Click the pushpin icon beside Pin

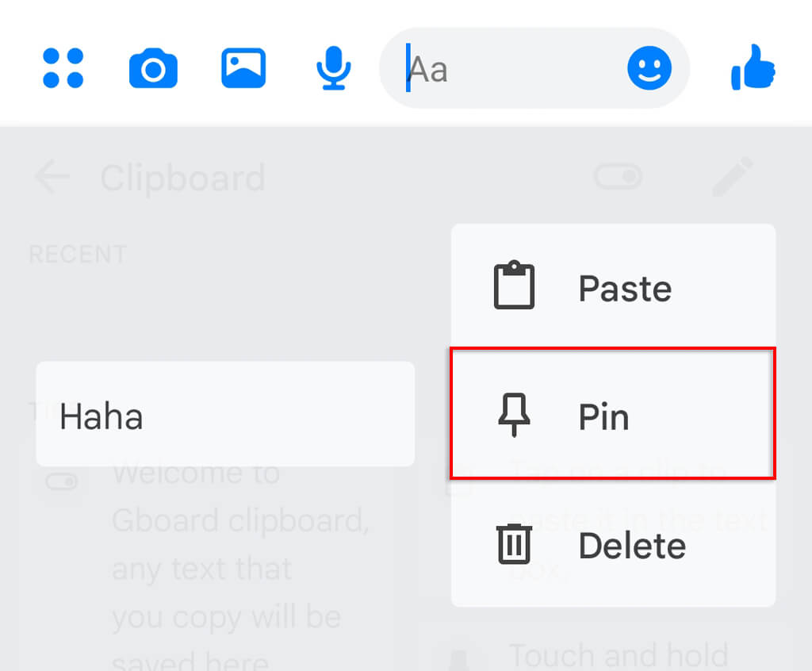514,414
